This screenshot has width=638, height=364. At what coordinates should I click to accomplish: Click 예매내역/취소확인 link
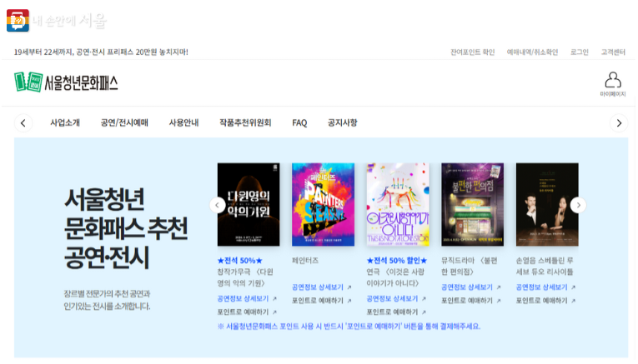click(x=532, y=52)
